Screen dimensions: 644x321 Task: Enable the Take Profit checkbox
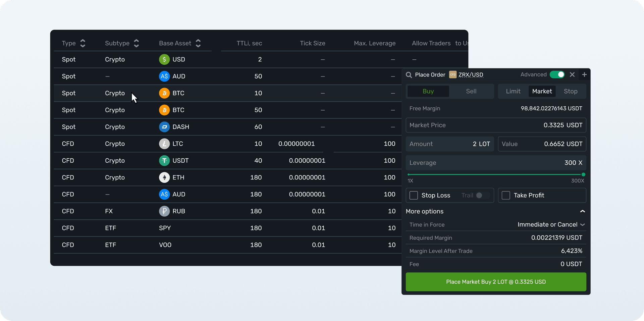click(x=506, y=195)
